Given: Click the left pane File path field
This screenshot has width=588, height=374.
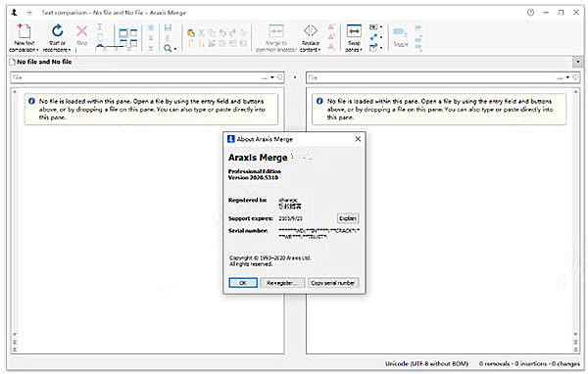Looking at the screenshot, I should coord(136,77).
